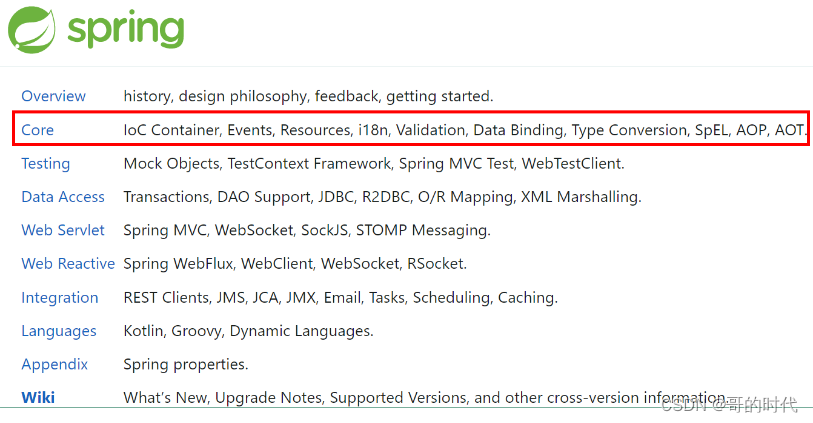Image resolution: width=813 pixels, height=423 pixels.
Task: Open the Data Access link
Action: (x=63, y=197)
